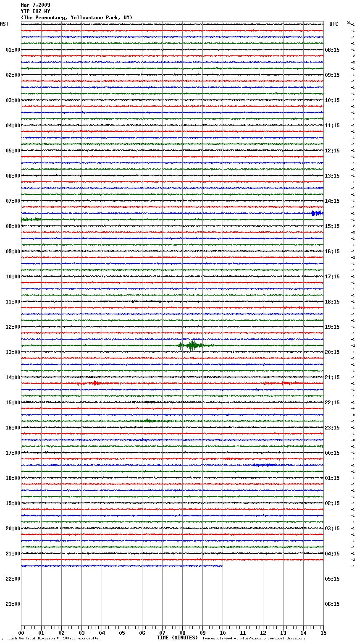The width and height of the screenshot is (357, 644).
Task: Select the 06:00 MST hour label
Action: pos(13,176)
